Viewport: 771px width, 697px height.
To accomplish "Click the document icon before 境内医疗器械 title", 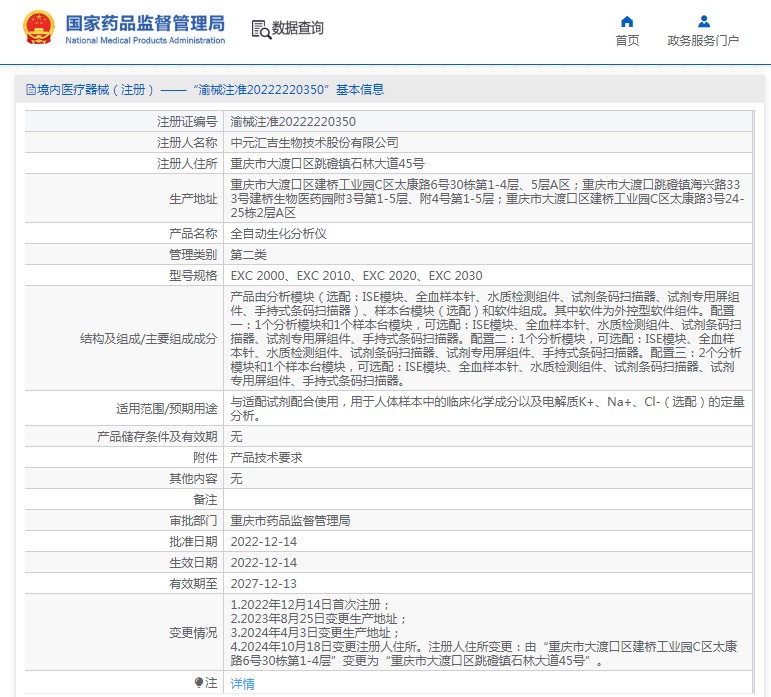I will 30,90.
